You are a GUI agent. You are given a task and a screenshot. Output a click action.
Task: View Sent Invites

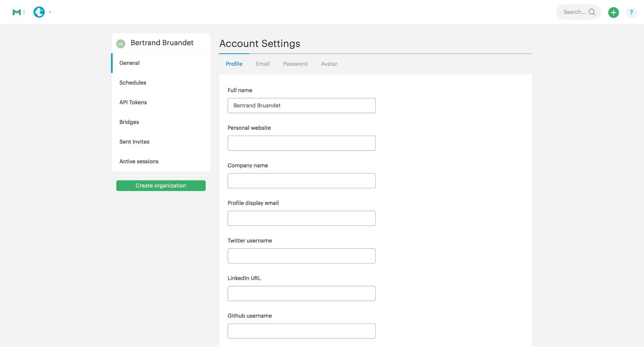click(x=161, y=142)
